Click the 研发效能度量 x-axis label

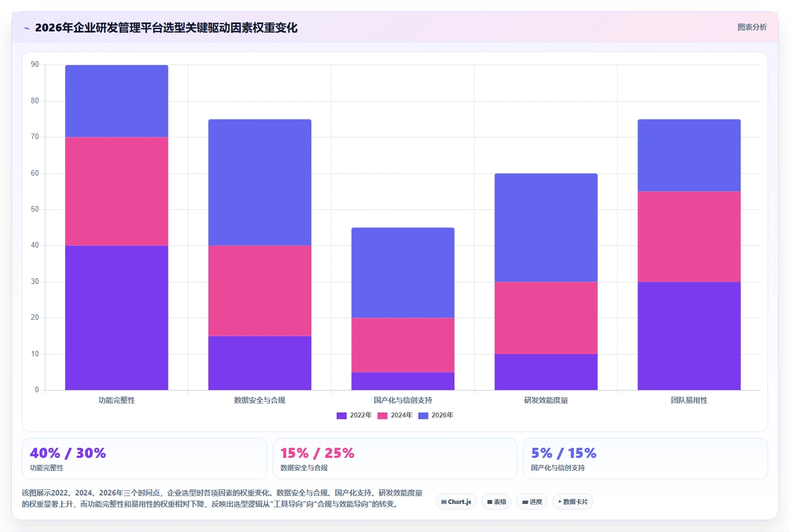[x=546, y=400]
